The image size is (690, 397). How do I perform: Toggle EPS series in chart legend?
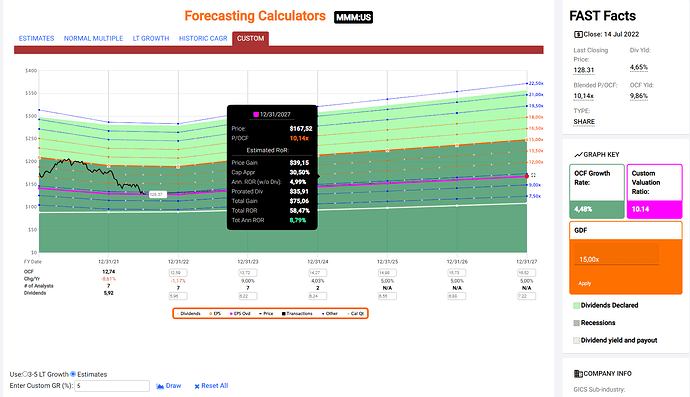[x=215, y=313]
